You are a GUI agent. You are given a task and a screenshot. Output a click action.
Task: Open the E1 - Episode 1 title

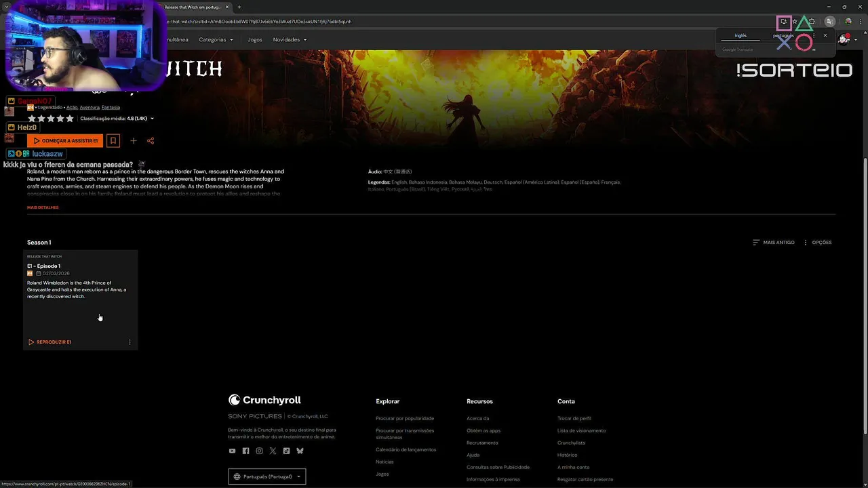(x=43, y=266)
